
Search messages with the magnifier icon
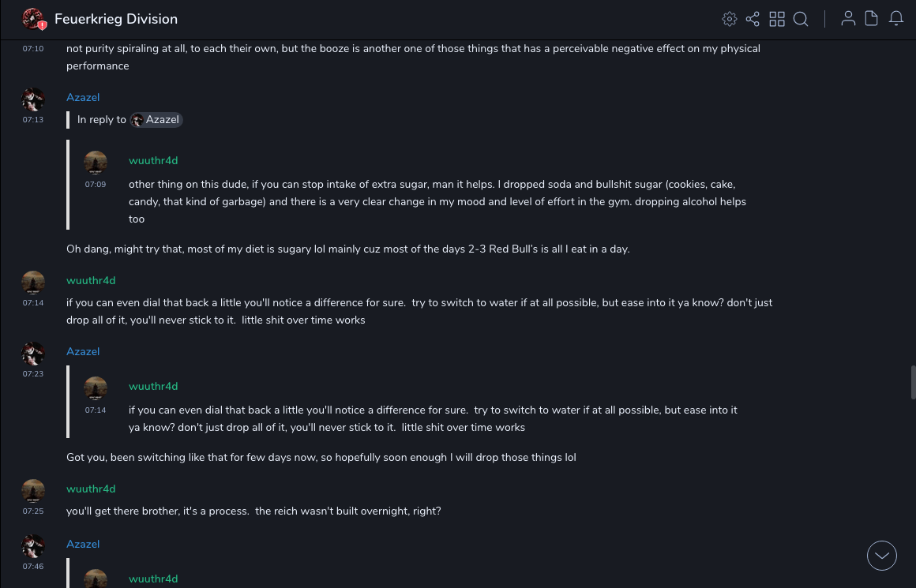[x=801, y=19]
